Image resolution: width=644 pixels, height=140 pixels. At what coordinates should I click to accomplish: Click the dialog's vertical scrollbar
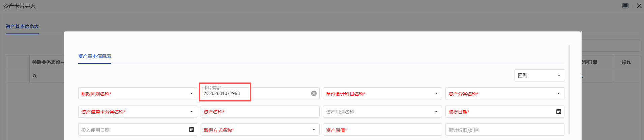coord(569,90)
